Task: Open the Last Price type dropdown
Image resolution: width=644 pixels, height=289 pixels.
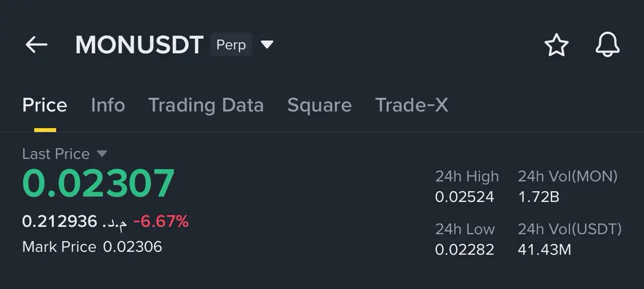Action: click(102, 154)
